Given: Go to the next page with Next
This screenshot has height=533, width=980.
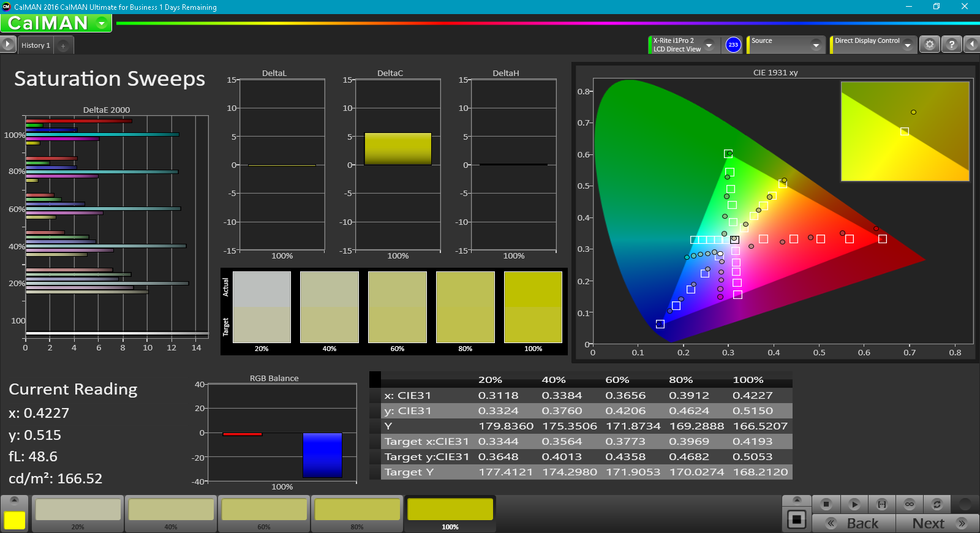Looking at the screenshot, I should pyautogui.click(x=937, y=523).
